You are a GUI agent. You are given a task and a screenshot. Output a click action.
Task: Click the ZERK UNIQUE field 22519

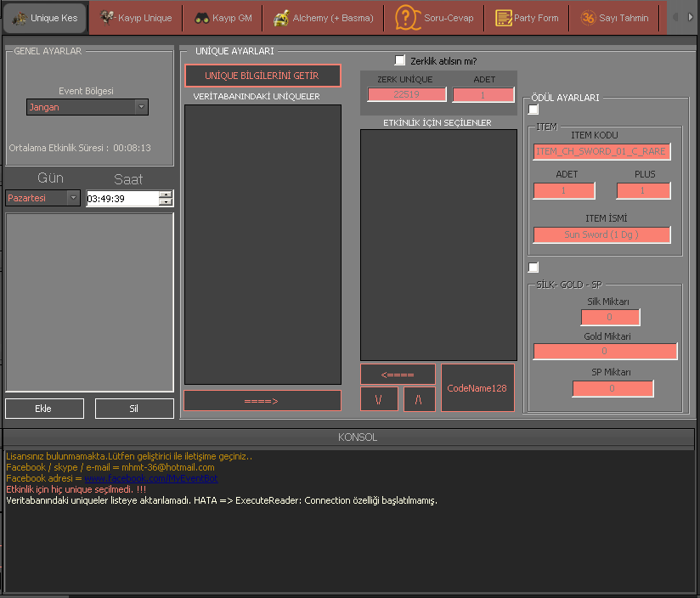pyautogui.click(x=407, y=94)
